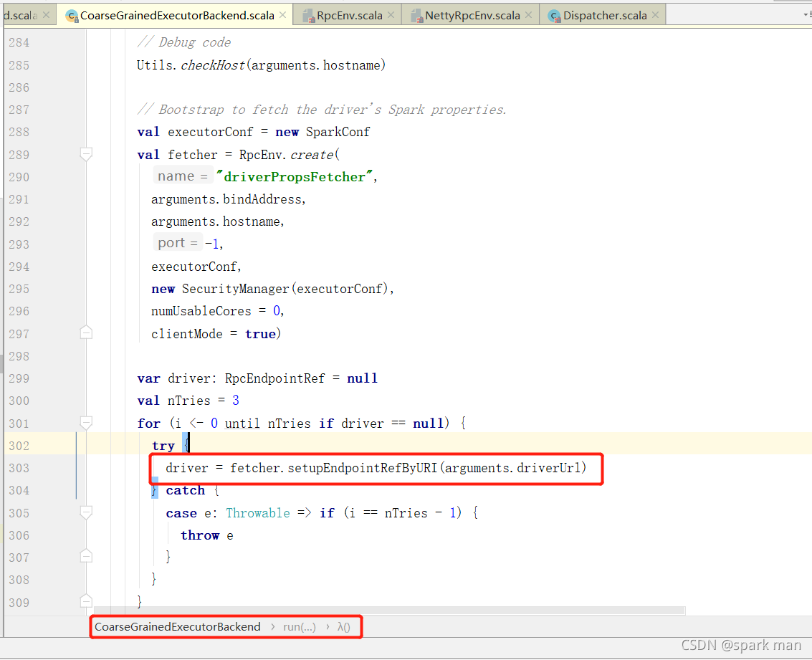This screenshot has height=660, width=812.
Task: Select run(...) in the breadcrumb bar
Action: click(300, 627)
